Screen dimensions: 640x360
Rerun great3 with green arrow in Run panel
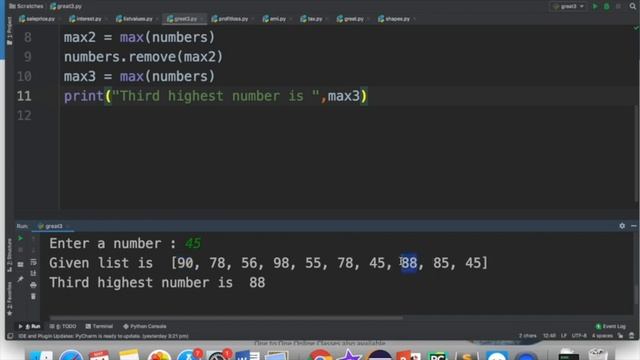tap(20, 238)
